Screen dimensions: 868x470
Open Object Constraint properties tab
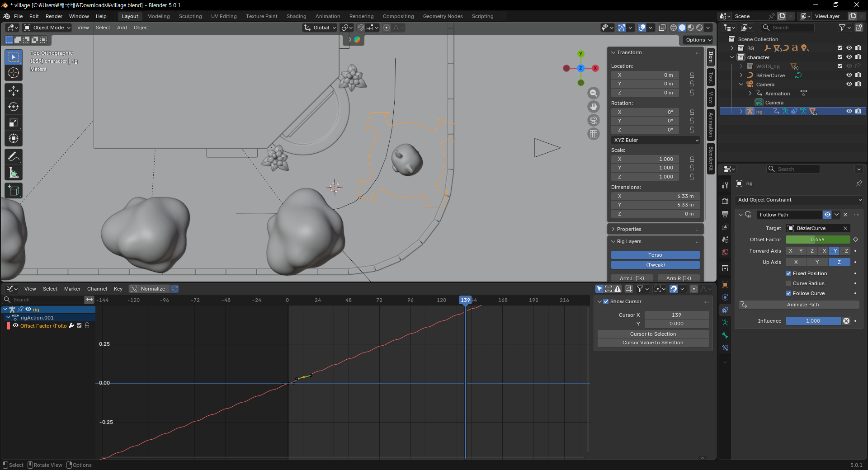725,310
